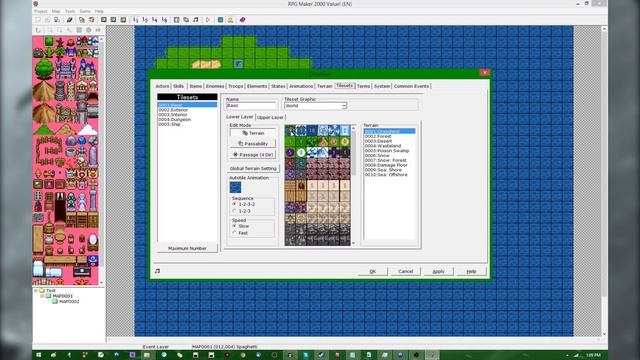Screen dimensions: 640x360
Task: Activate Passability edit mode
Action: (x=253, y=144)
